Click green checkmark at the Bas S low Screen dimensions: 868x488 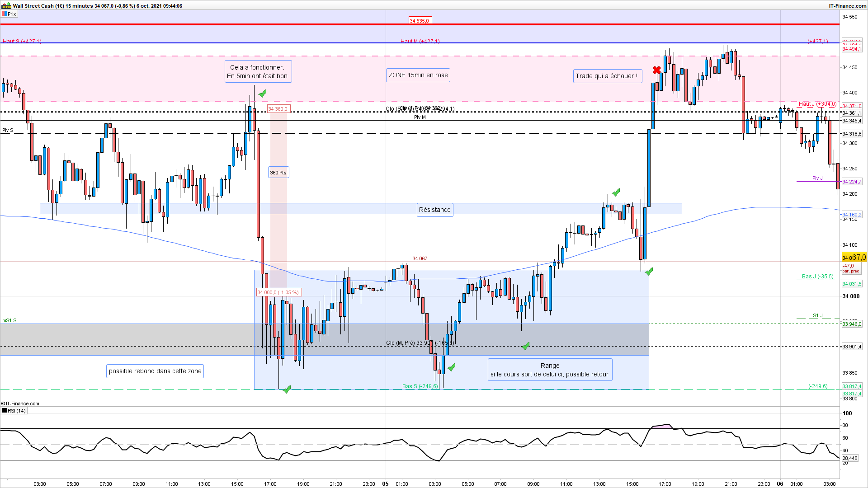pos(287,389)
